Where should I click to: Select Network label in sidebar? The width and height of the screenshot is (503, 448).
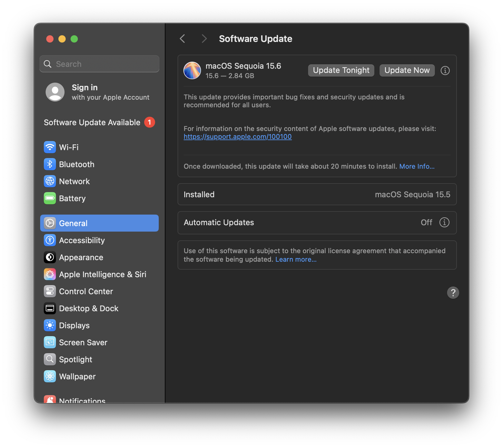click(75, 181)
